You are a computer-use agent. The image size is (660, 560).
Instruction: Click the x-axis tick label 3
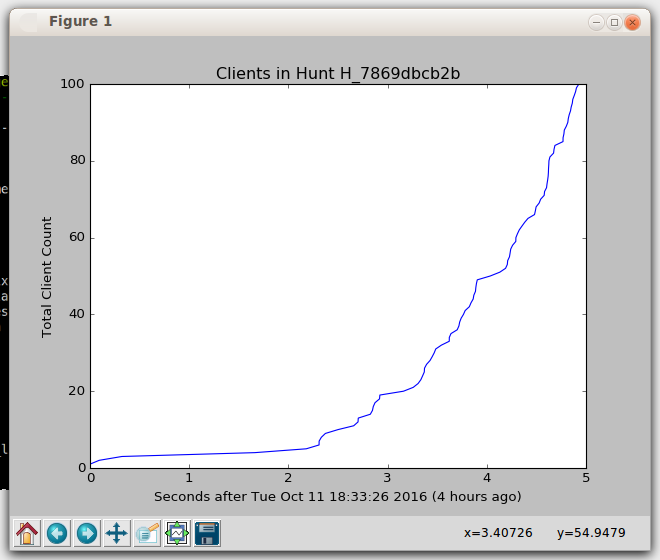pos(388,478)
